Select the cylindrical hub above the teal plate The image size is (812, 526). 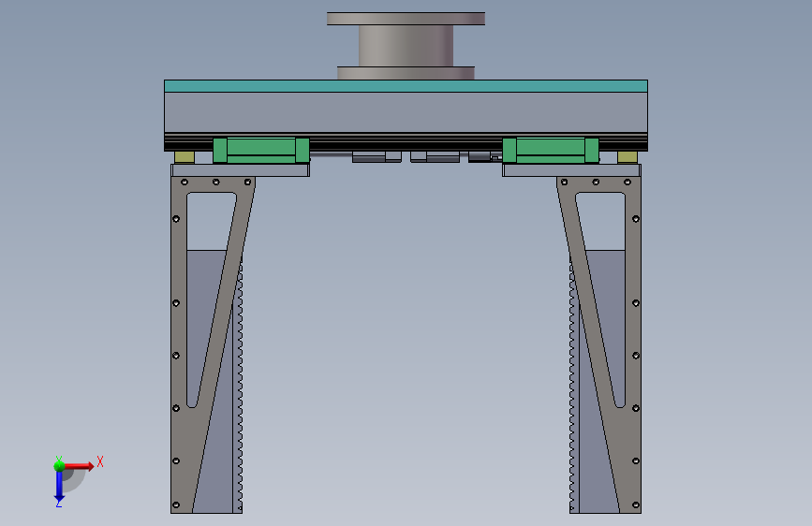406,46
